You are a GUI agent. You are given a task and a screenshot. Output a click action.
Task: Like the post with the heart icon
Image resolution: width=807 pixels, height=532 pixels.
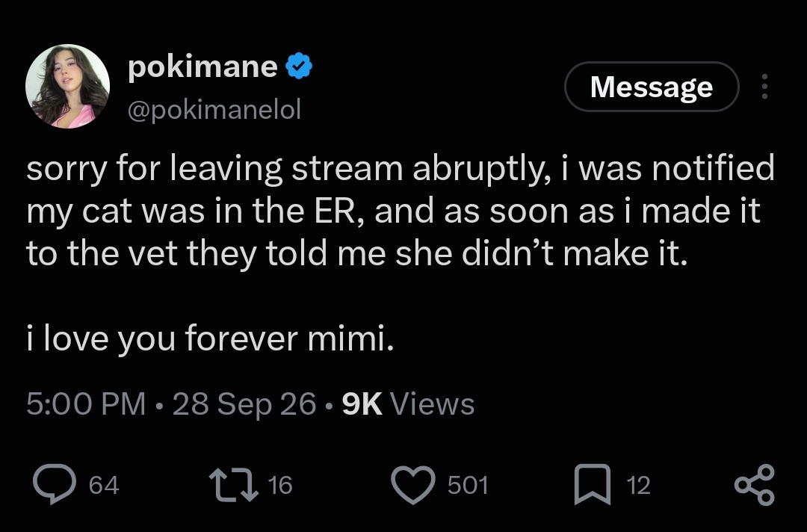[412, 484]
